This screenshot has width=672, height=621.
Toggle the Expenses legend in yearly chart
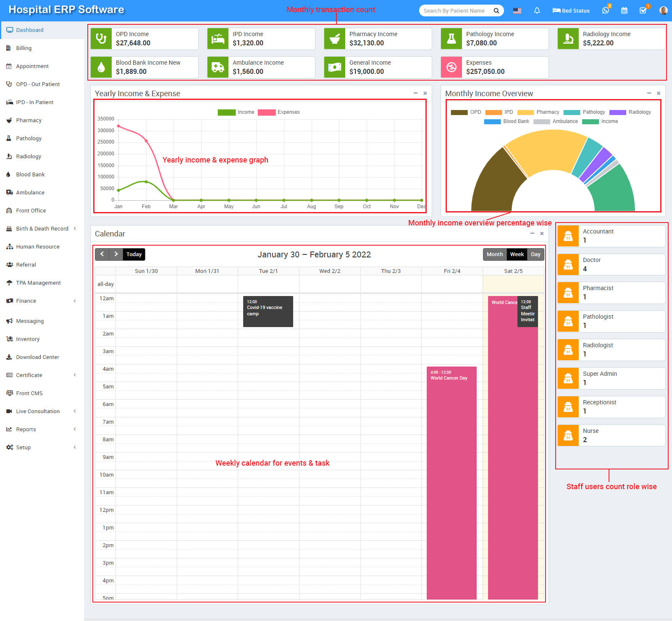click(x=279, y=112)
